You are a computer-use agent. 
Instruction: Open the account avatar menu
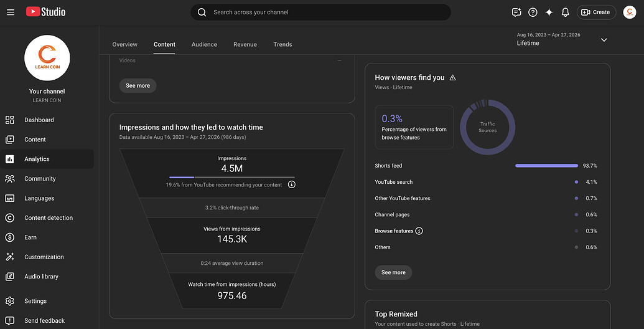click(630, 12)
